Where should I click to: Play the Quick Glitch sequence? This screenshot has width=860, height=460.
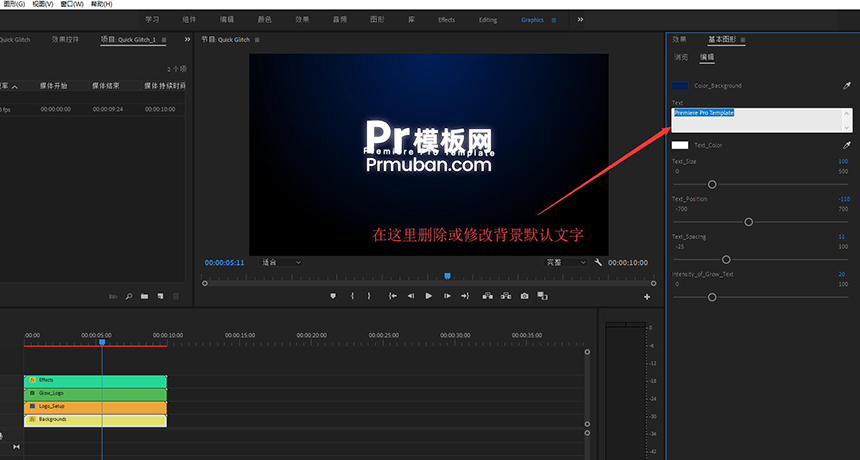click(x=429, y=296)
